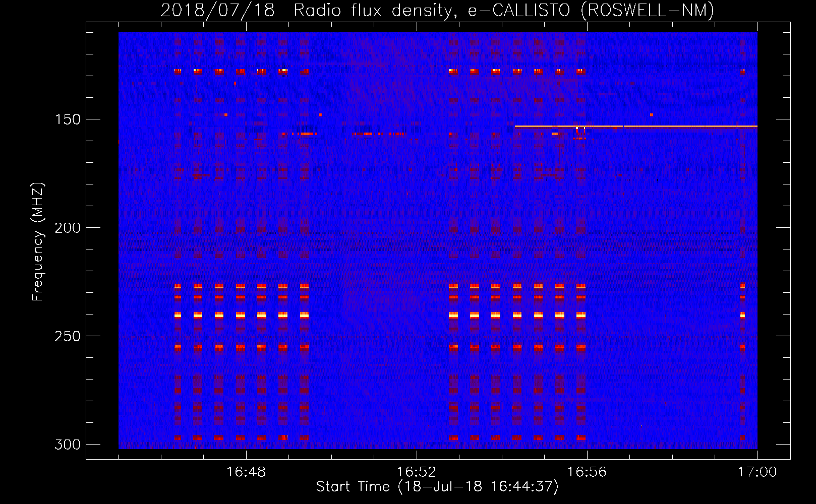Click the 16:52 time tick label

point(417,472)
